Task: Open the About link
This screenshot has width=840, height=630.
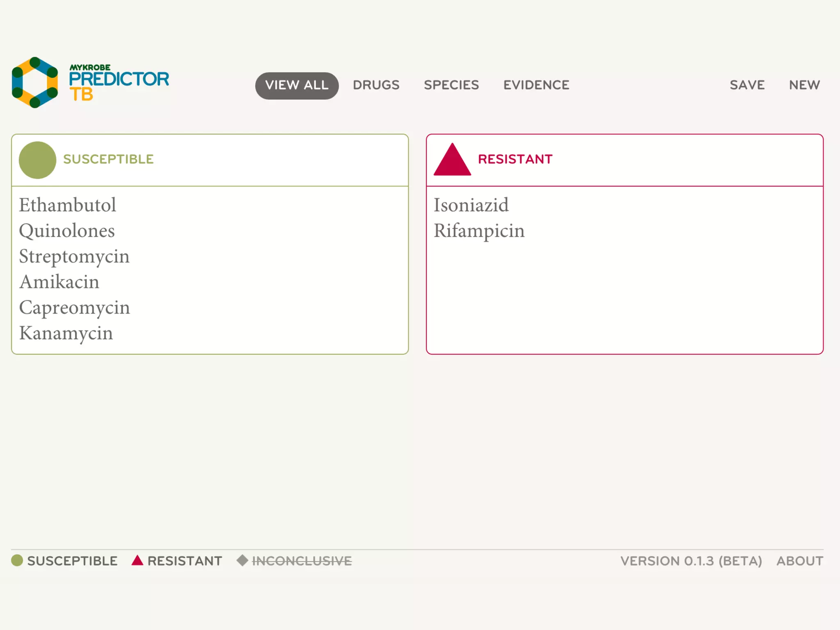Action: [799, 561]
